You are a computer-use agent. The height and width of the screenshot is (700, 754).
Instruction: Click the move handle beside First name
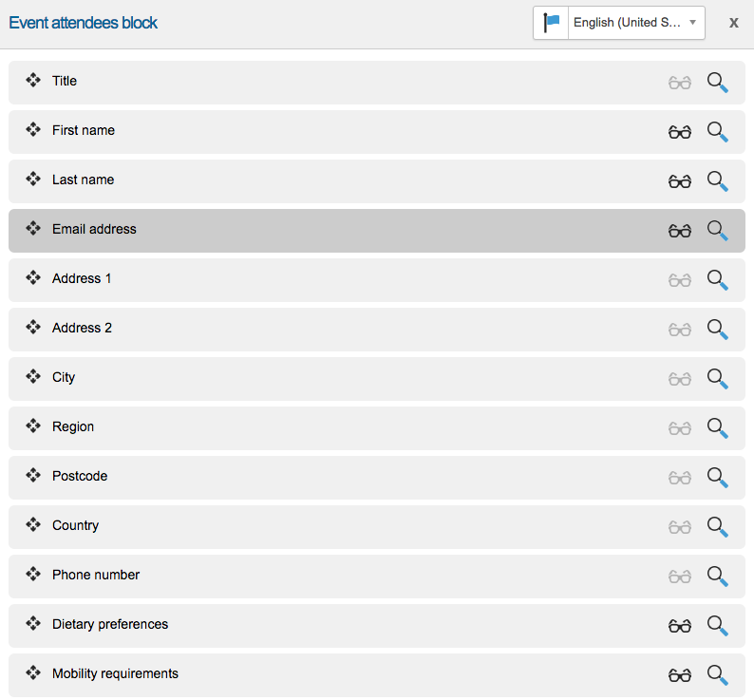pyautogui.click(x=33, y=130)
